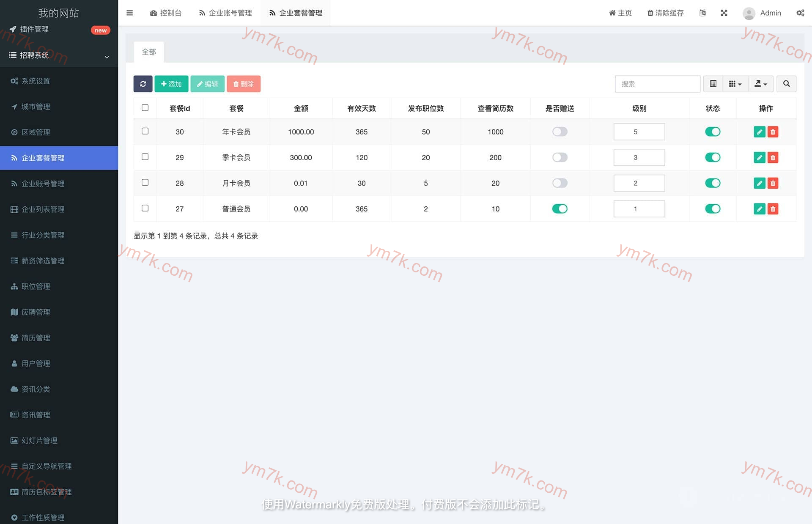This screenshot has width=812, height=524.
Task: Open 城市管理 in the sidebar
Action: coord(59,107)
